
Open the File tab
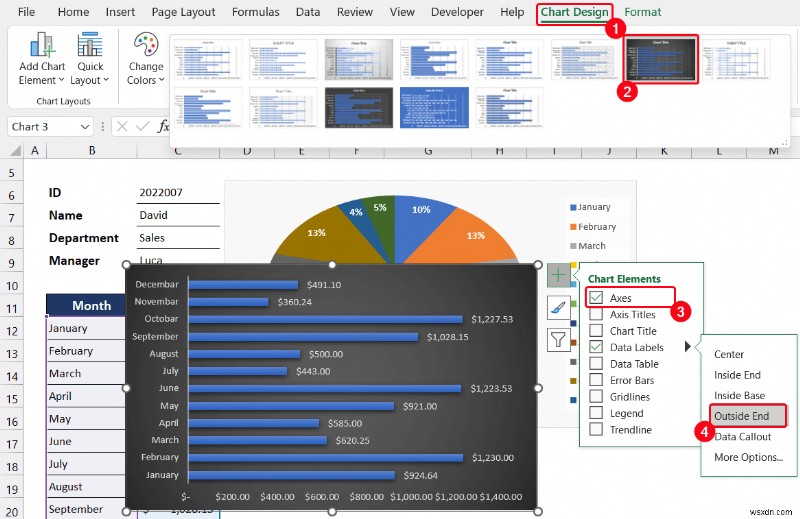[27, 12]
